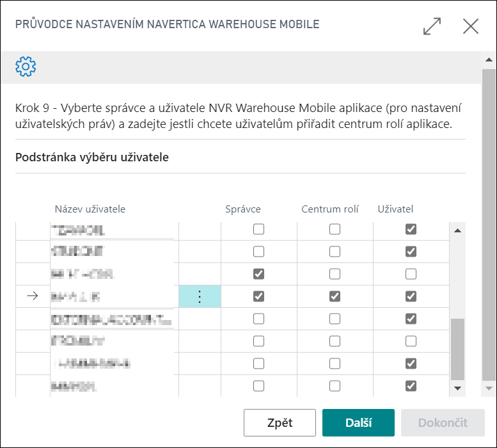Click the user list scrollbar thumb
Image resolution: width=497 pixels, height=448 pixels.
click(457, 349)
